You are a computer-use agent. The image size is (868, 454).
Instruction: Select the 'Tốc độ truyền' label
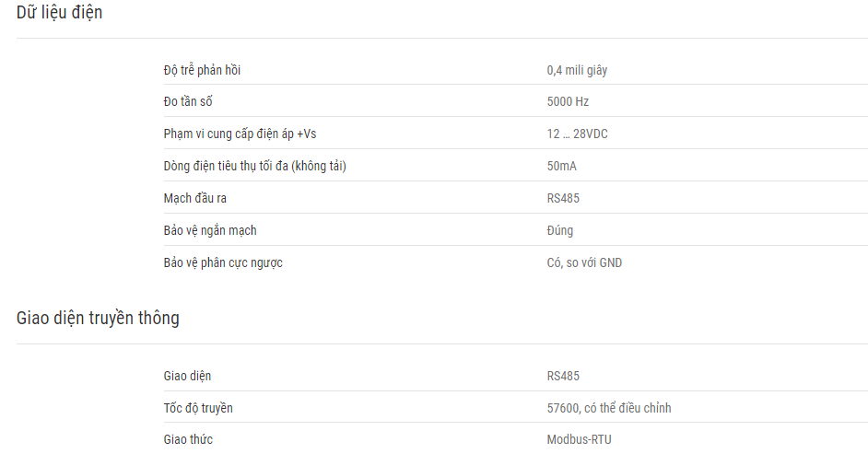[x=198, y=408]
